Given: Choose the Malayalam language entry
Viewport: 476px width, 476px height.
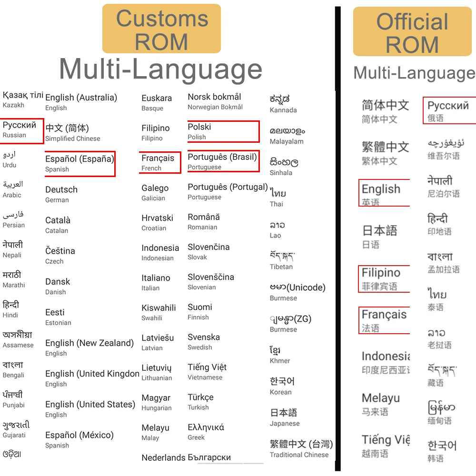Looking at the screenshot, I should click(x=288, y=135).
